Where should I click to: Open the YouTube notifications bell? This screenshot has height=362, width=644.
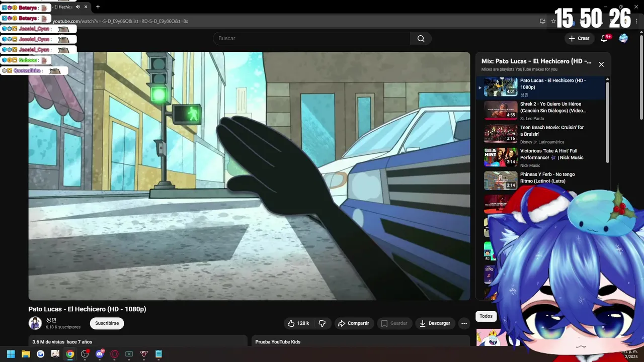click(604, 38)
